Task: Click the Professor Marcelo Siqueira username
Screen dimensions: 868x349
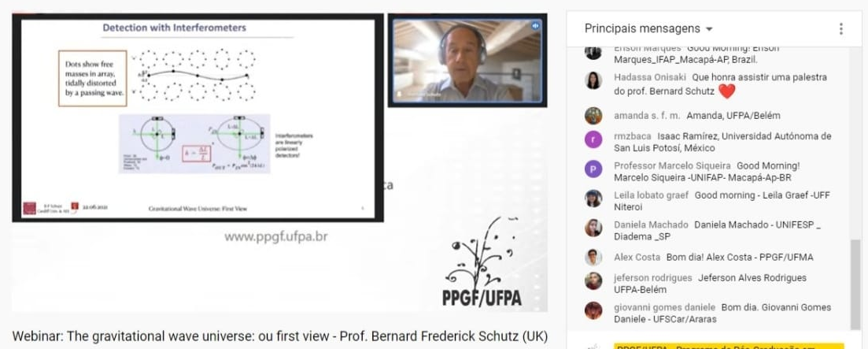Action: (x=672, y=165)
